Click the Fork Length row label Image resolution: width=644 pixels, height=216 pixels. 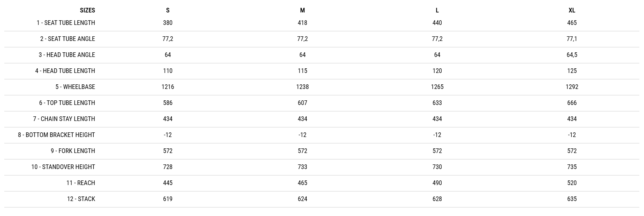coord(73,151)
